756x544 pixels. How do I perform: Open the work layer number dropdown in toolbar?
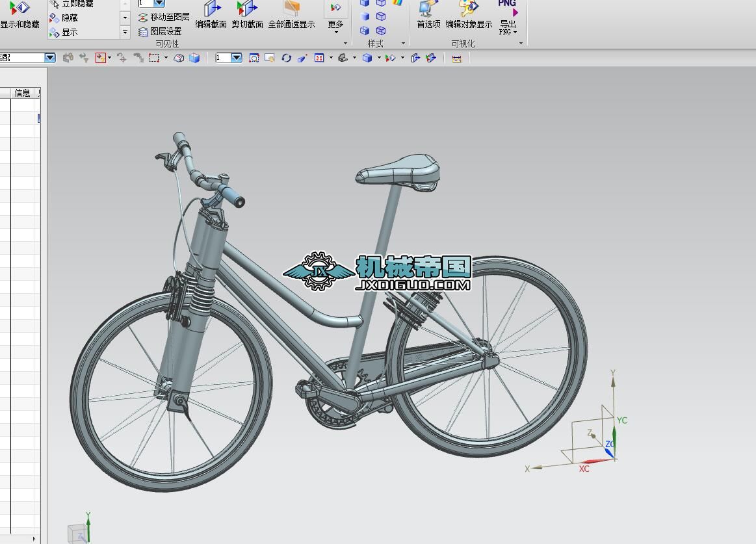point(237,58)
